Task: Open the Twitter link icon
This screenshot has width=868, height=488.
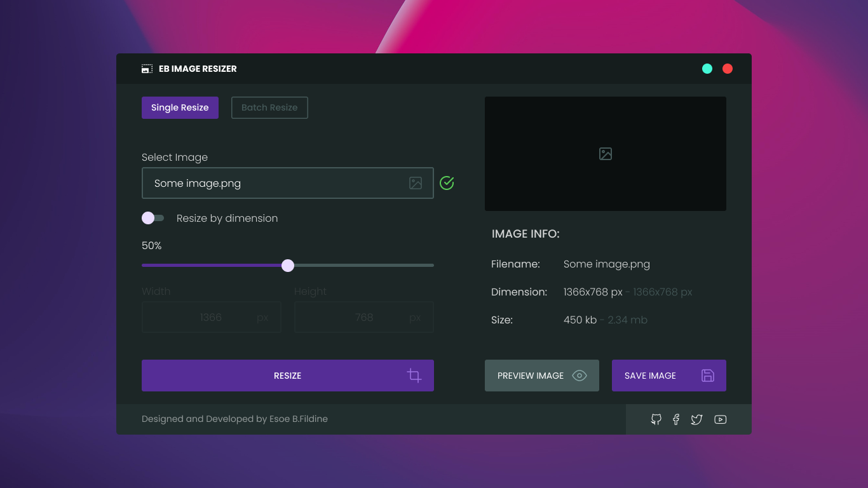Action: (696, 419)
